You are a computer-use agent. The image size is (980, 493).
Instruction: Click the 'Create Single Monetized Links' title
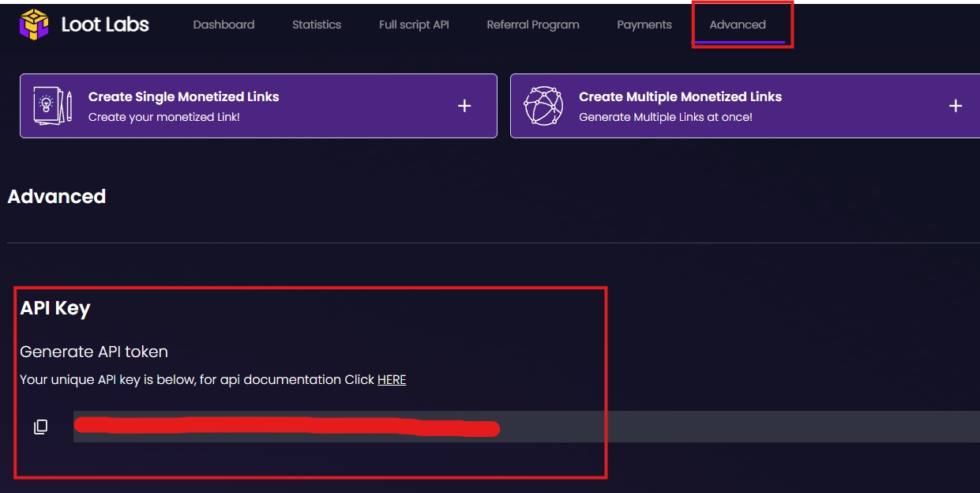[184, 96]
